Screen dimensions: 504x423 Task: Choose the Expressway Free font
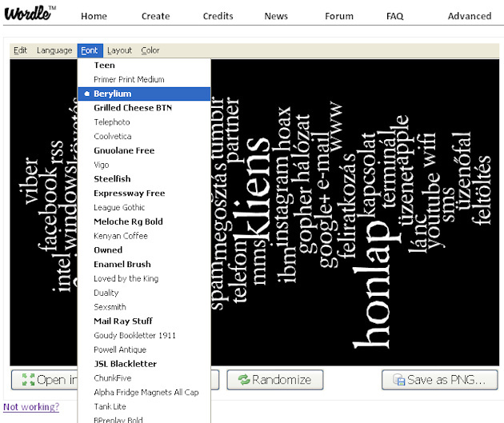[x=144, y=194]
